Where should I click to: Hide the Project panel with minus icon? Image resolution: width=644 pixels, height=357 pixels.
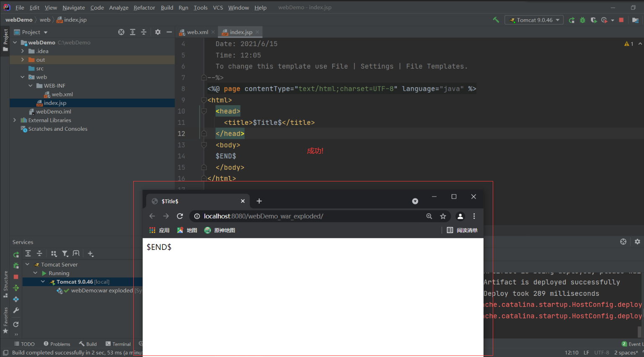(x=169, y=32)
